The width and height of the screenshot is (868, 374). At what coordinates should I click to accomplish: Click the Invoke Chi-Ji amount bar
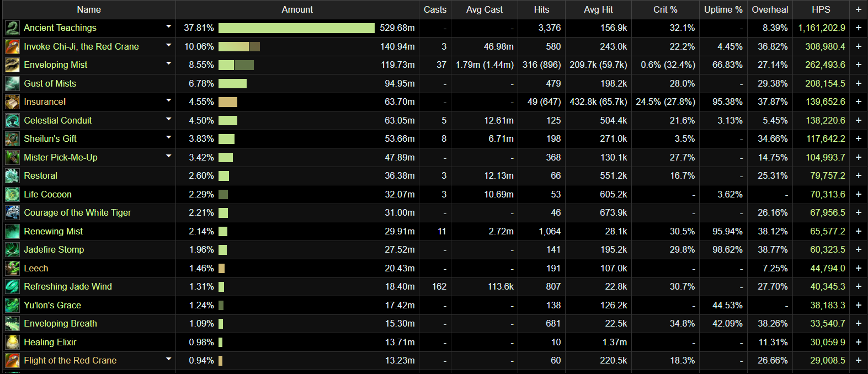tap(239, 46)
